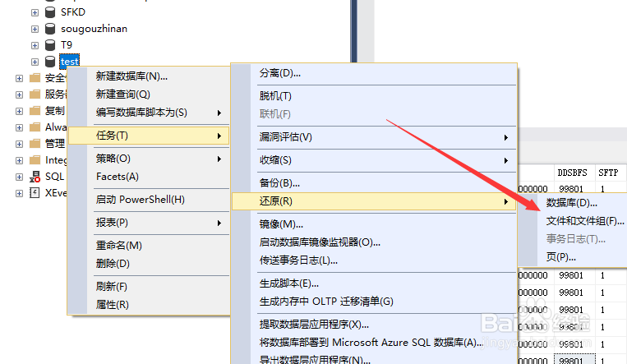The height and width of the screenshot is (364, 627).
Task: Expand the sougouzhinan database node
Action: pyautogui.click(x=35, y=29)
